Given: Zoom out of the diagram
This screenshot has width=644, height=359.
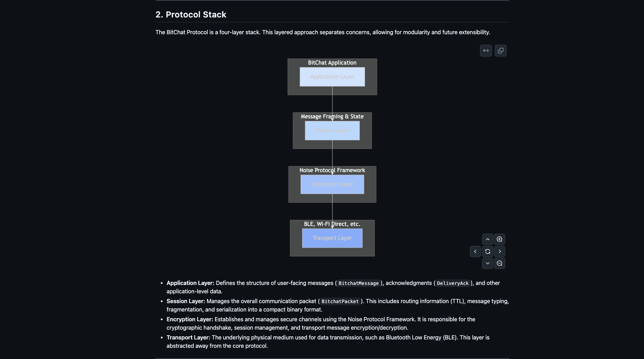Looking at the screenshot, I should pos(500,263).
